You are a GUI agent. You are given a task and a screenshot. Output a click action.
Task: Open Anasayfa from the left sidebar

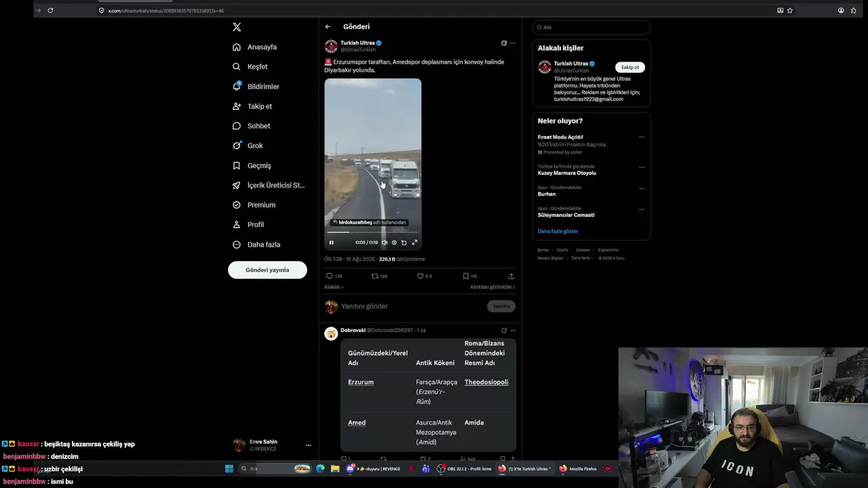(255, 47)
